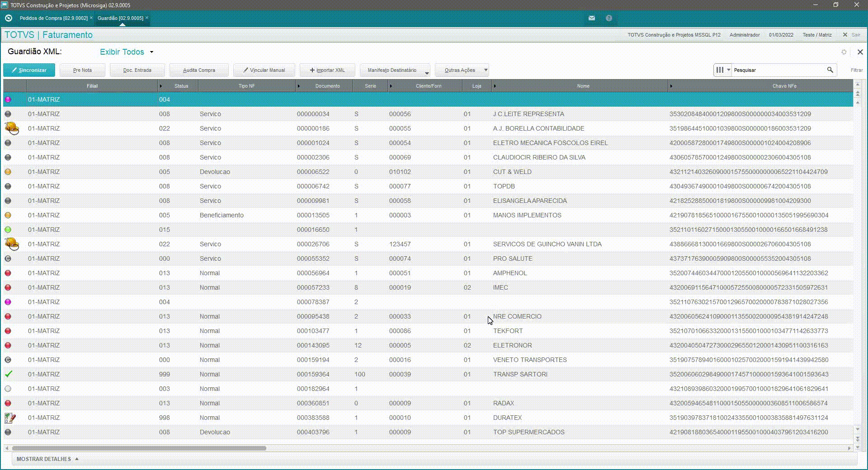This screenshot has height=470, width=868.
Task: Open the help question mark icon
Action: coord(609,18)
